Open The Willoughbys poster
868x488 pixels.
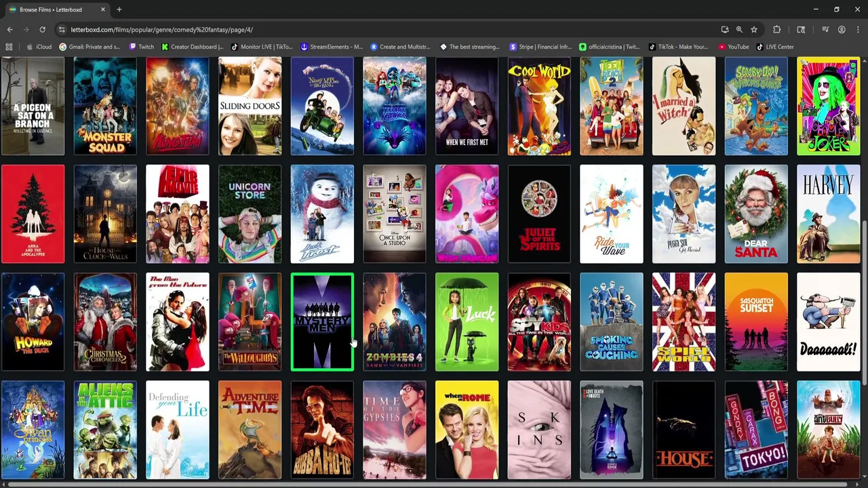point(250,322)
